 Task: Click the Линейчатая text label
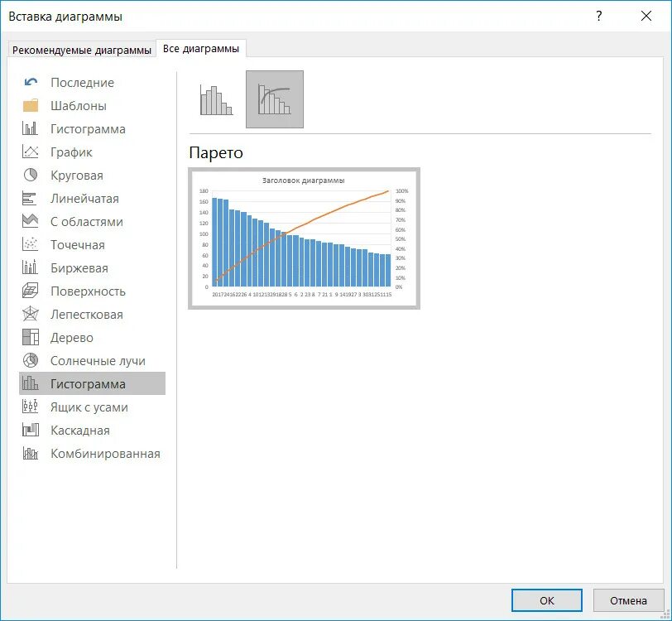[84, 198]
